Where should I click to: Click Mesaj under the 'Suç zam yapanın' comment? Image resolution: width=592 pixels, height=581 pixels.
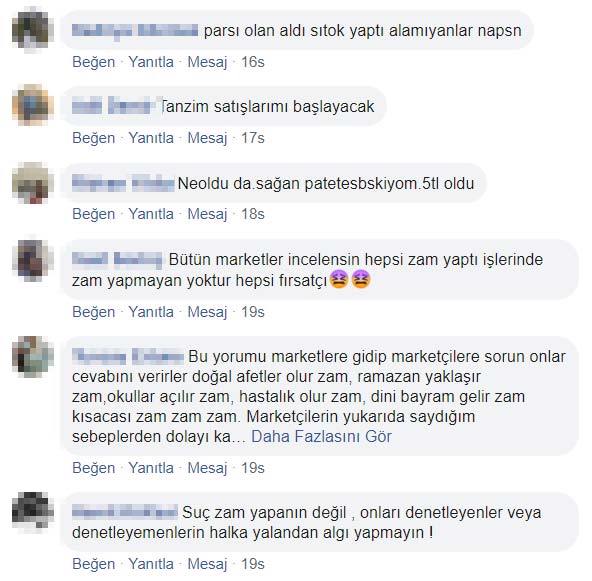[x=207, y=564]
